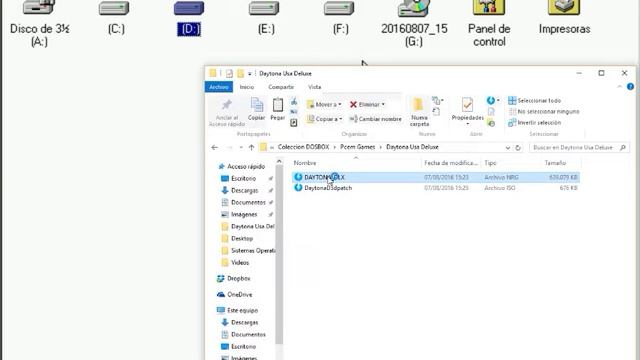
Task: Click the Copiar ribbon icon
Action: 257,104
